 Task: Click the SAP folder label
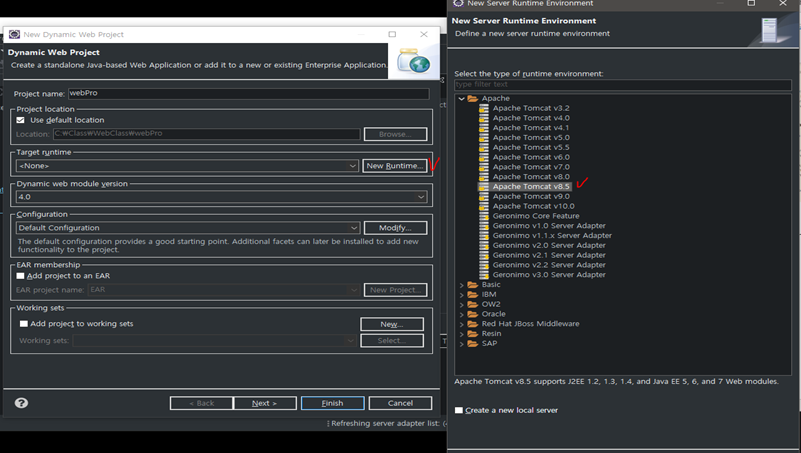tap(489, 343)
